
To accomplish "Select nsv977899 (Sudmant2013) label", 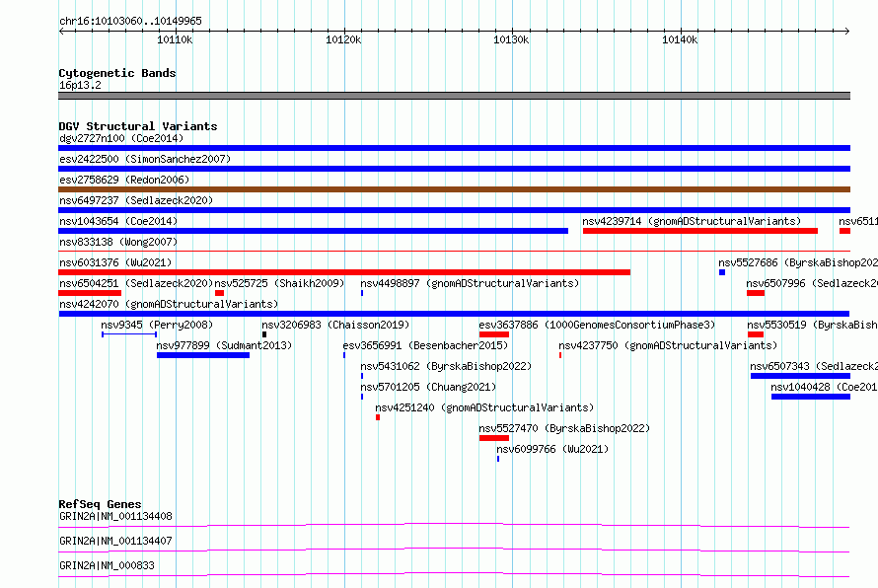I will point(224,345).
